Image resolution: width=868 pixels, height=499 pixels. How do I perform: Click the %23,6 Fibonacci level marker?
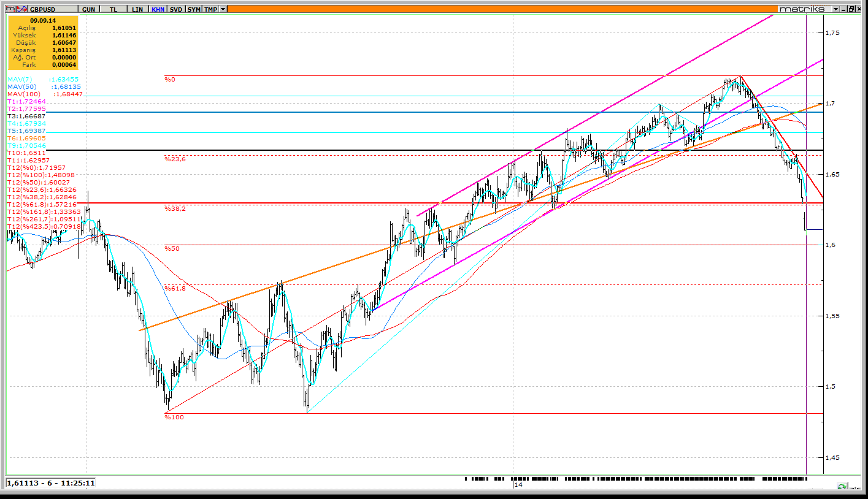175,159
